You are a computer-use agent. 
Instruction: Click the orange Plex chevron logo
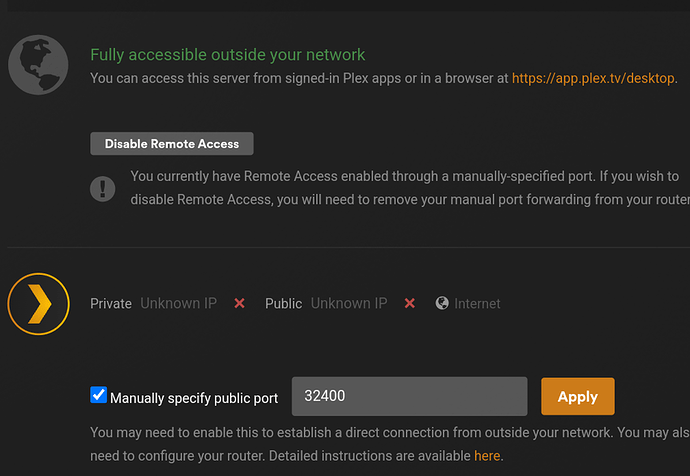tap(38, 303)
